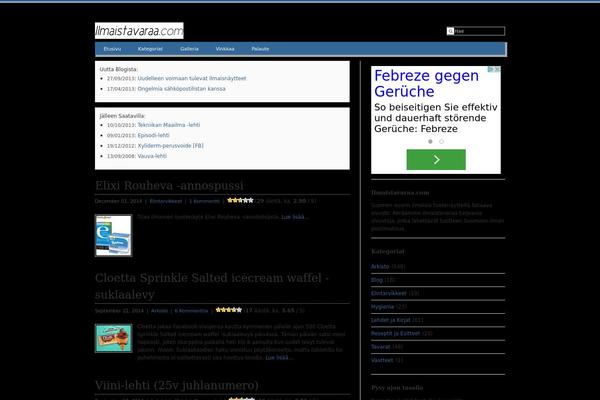This screenshot has width=600, height=400.
Task: Click the Cloetta chocolate bar thumbnail
Action: (114, 338)
